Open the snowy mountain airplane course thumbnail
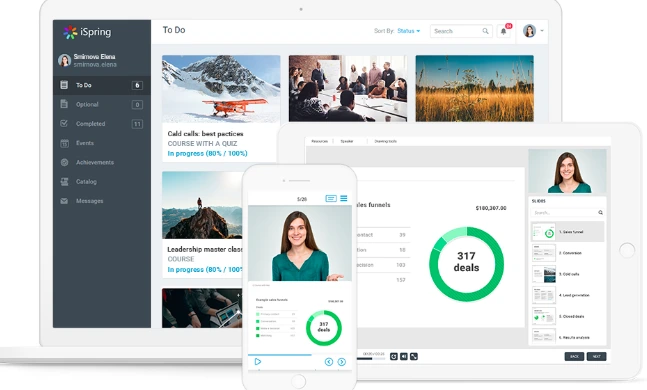Image resolution: width=647 pixels, height=390 pixels. click(221, 89)
